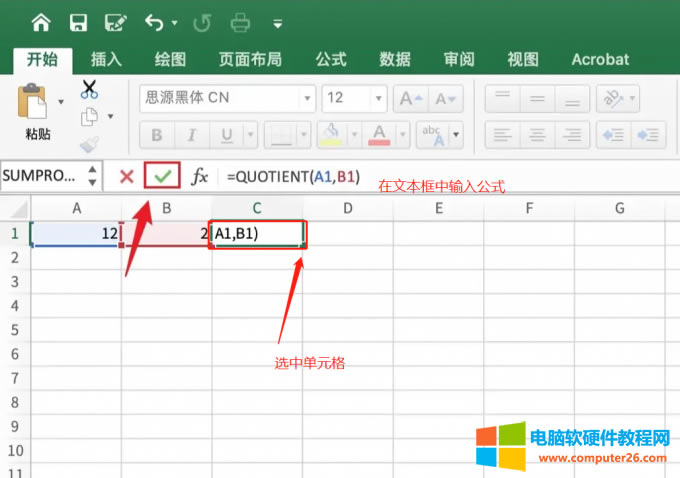The image size is (680, 478).
Task: Click the =QUOTIENT(A1,B1) formula bar
Action: coord(294,177)
